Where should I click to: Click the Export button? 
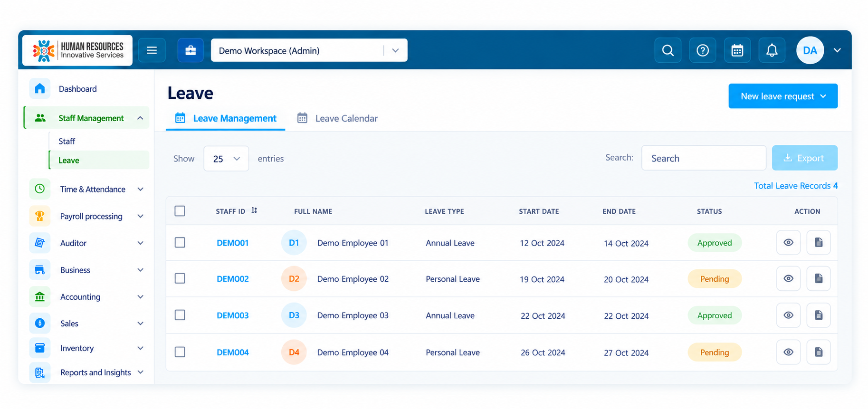click(x=805, y=158)
